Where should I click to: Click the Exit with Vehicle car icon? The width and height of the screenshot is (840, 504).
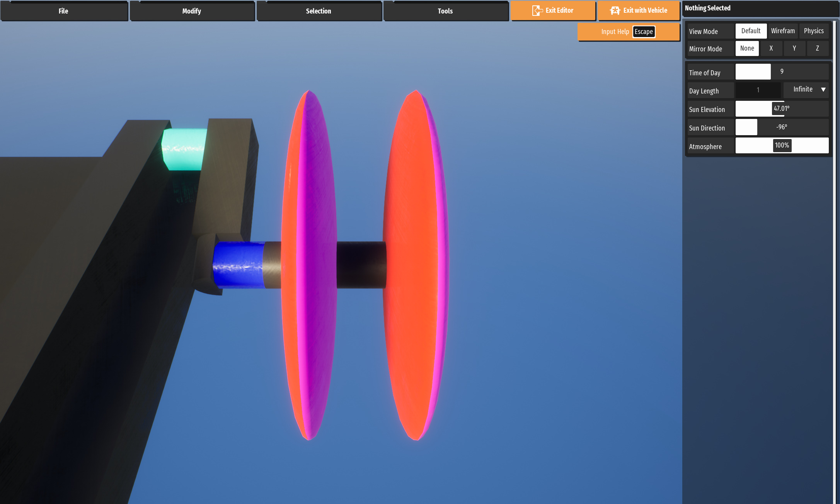615,10
